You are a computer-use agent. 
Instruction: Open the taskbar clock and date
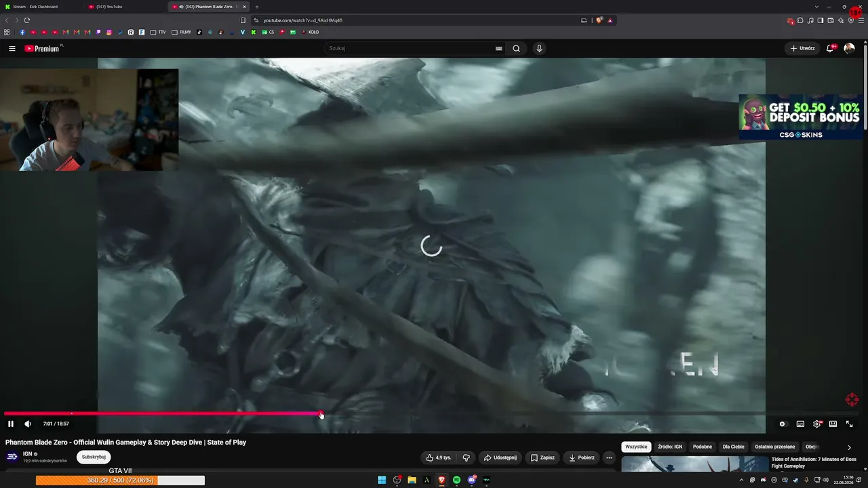(844, 480)
